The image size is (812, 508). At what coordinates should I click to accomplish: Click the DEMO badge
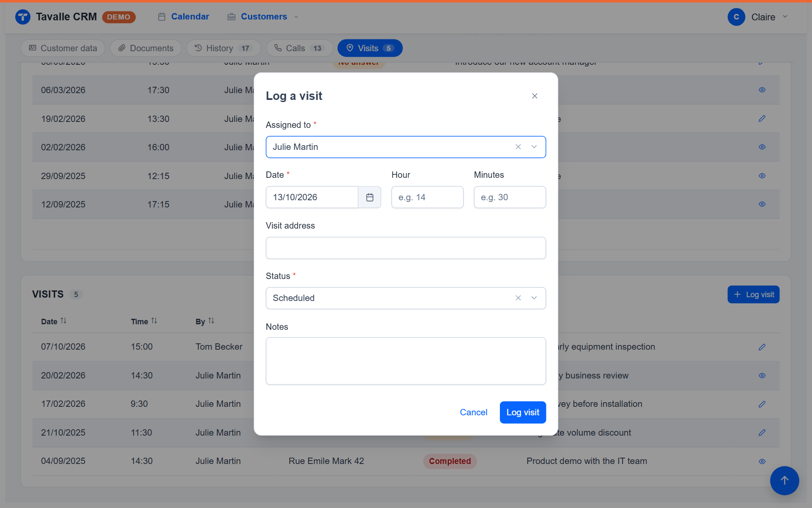tap(118, 17)
